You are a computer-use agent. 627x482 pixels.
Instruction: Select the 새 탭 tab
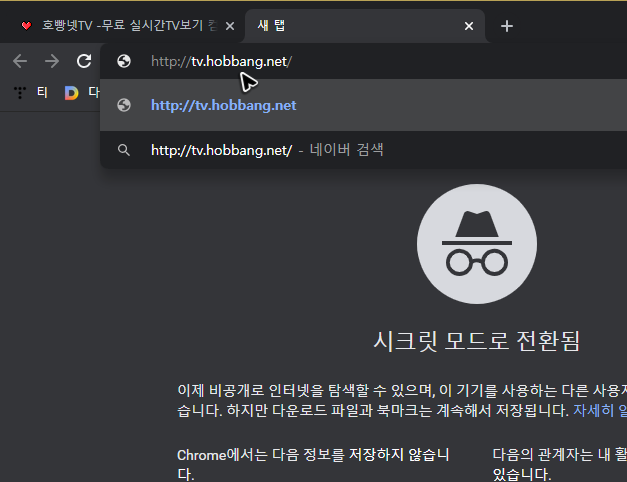click(x=365, y=26)
